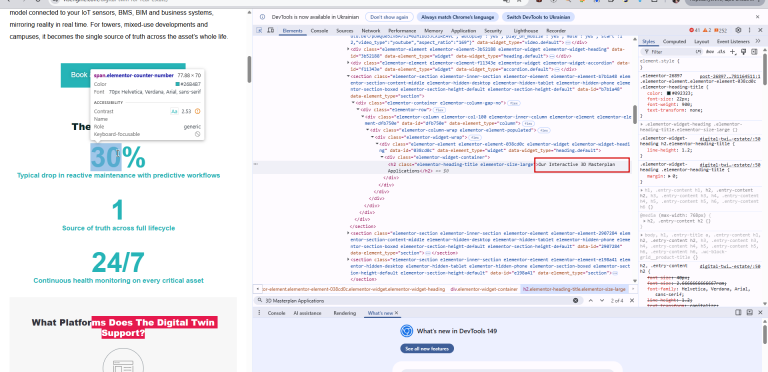
Task: Select h2.elementor-heading-title breadcrumb item
Action: point(574,289)
